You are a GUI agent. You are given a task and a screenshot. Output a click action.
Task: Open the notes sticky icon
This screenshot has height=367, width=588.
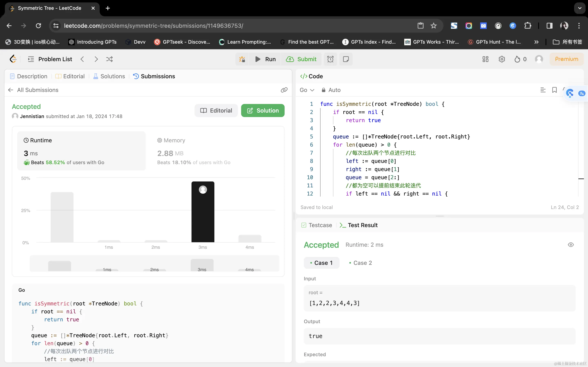coord(346,59)
